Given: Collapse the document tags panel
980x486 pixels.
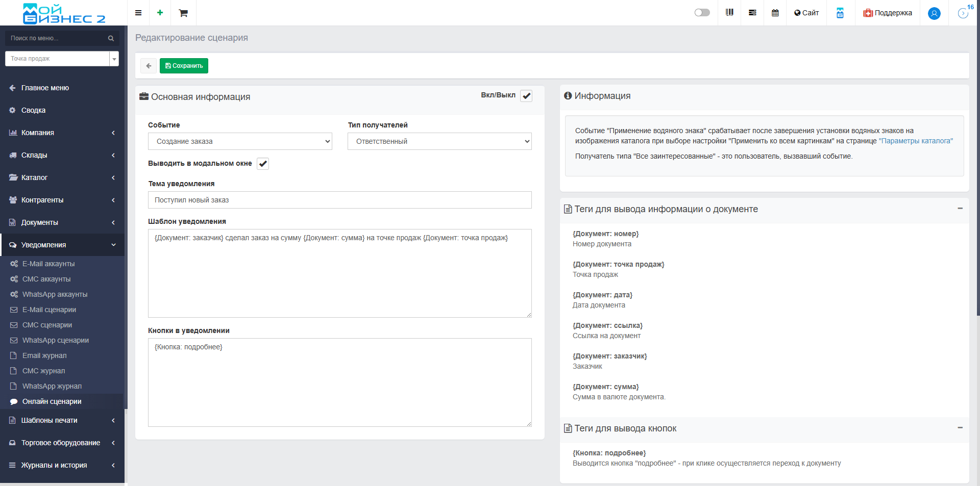Looking at the screenshot, I should tap(960, 209).
